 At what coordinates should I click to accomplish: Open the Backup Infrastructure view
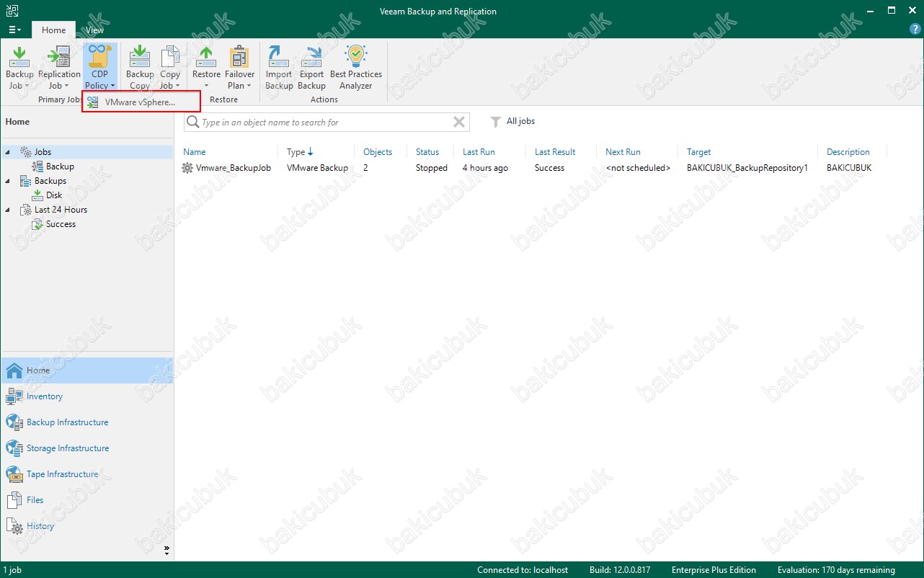coord(86,422)
